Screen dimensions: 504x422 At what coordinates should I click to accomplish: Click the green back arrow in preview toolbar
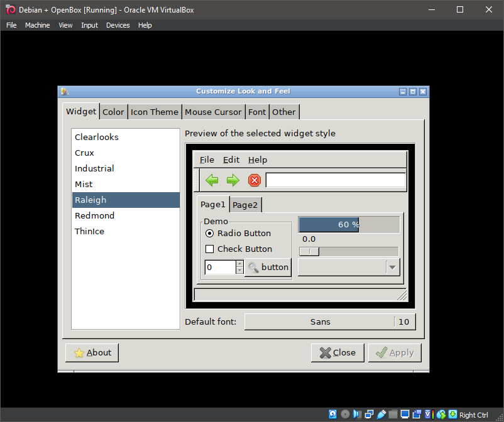pyautogui.click(x=212, y=180)
